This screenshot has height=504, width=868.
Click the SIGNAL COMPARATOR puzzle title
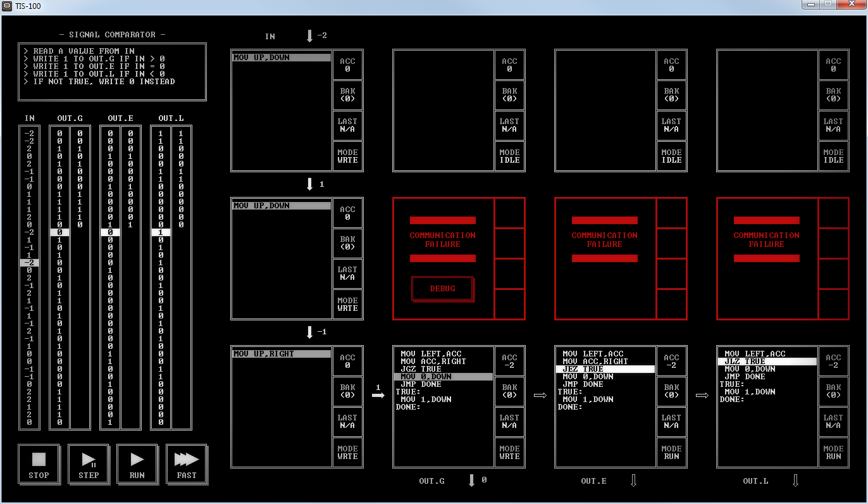tap(112, 35)
